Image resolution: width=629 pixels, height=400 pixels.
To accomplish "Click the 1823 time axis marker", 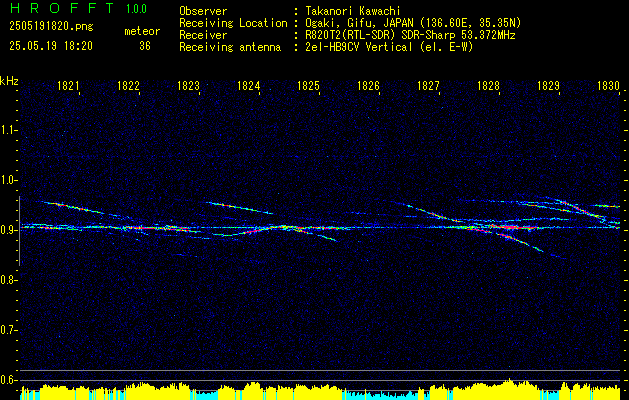I will (189, 86).
